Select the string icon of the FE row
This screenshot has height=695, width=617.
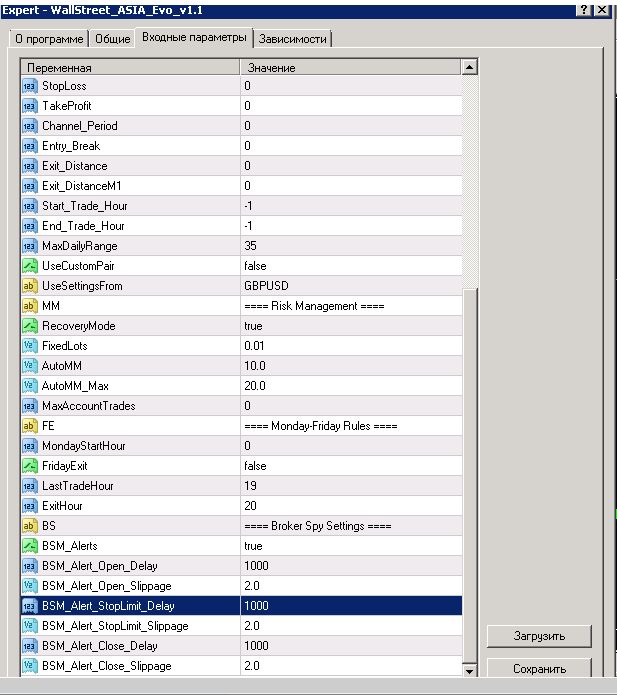[30, 426]
